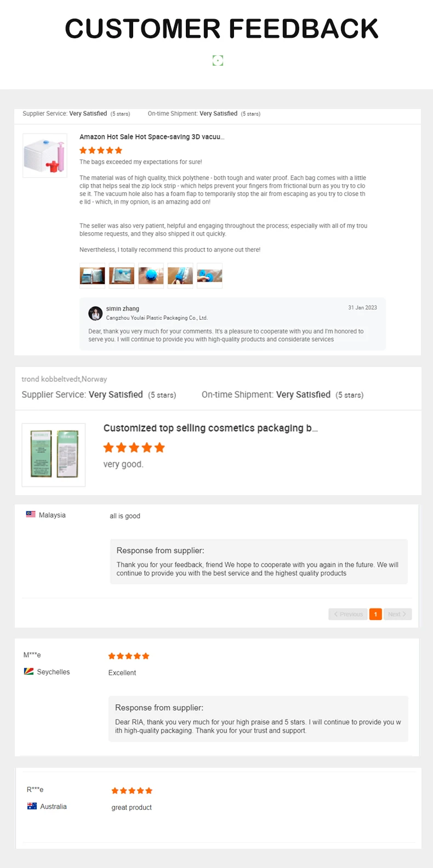433x868 pixels.
Task: Open the vacuum storage bag product image
Action: tap(45, 156)
